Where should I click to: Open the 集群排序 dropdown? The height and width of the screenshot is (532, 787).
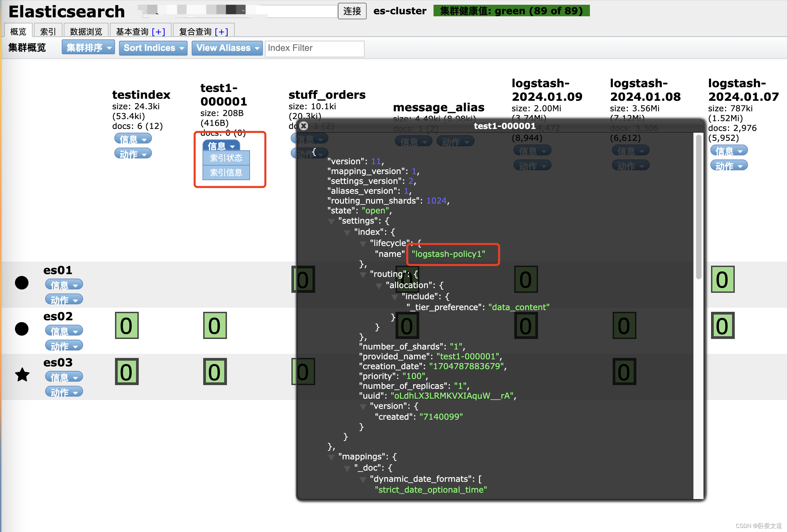point(88,47)
